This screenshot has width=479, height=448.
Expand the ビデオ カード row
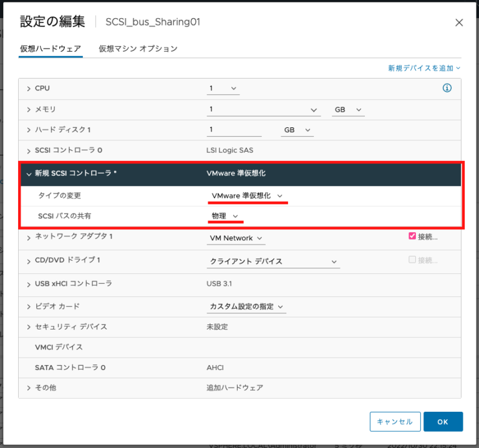click(x=29, y=306)
